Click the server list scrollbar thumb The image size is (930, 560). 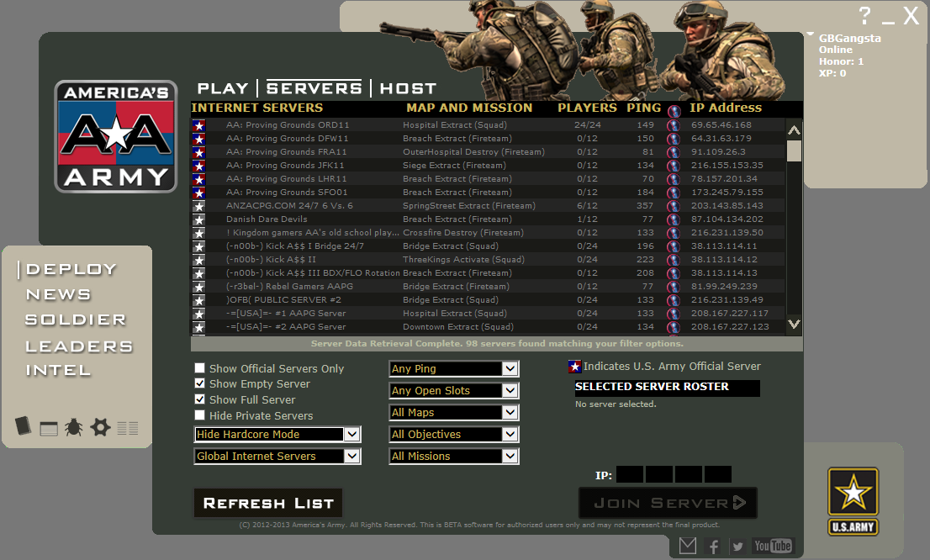pos(794,151)
